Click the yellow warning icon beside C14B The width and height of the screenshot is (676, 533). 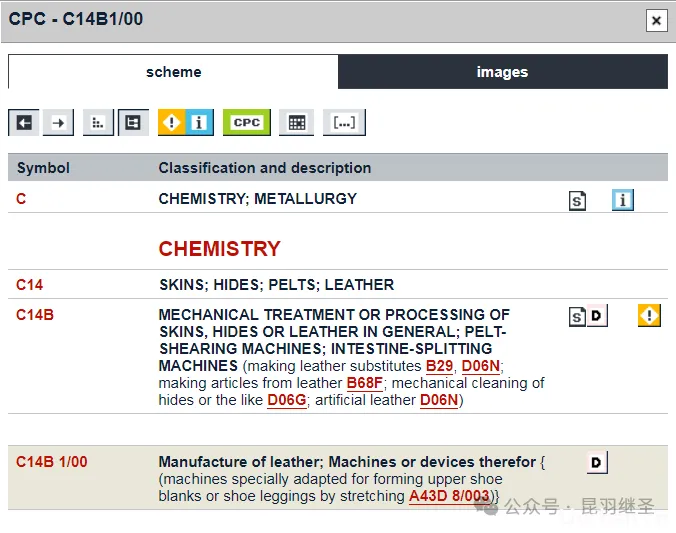649,316
